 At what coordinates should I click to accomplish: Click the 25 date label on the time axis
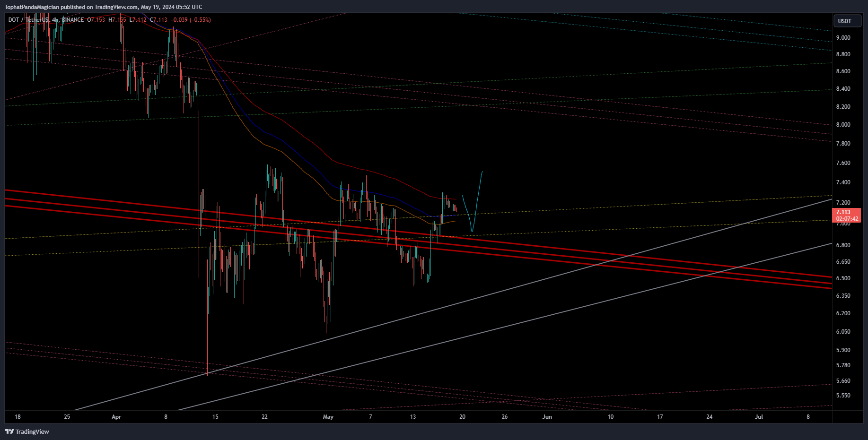pyautogui.click(x=67, y=417)
